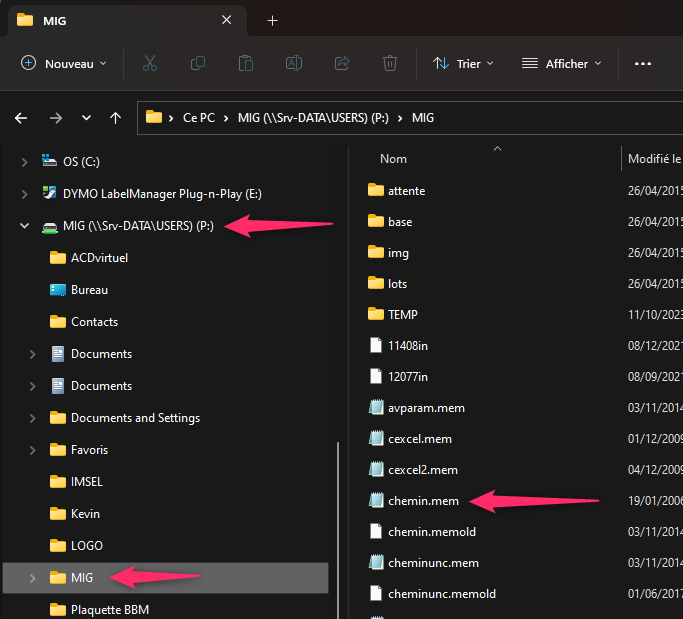This screenshot has height=619, width=683.
Task: Click the Share icon in toolbar
Action: (342, 63)
